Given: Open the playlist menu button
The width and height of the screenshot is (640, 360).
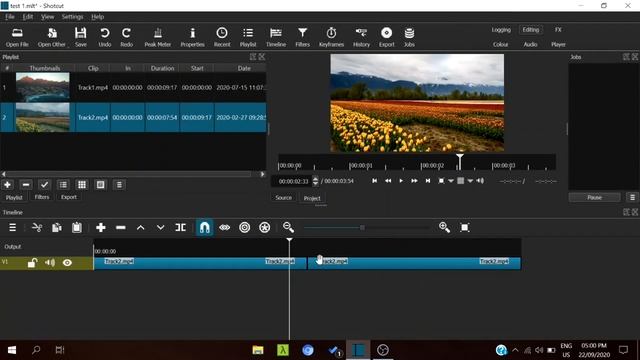Looking at the screenshot, I should 119,185.
